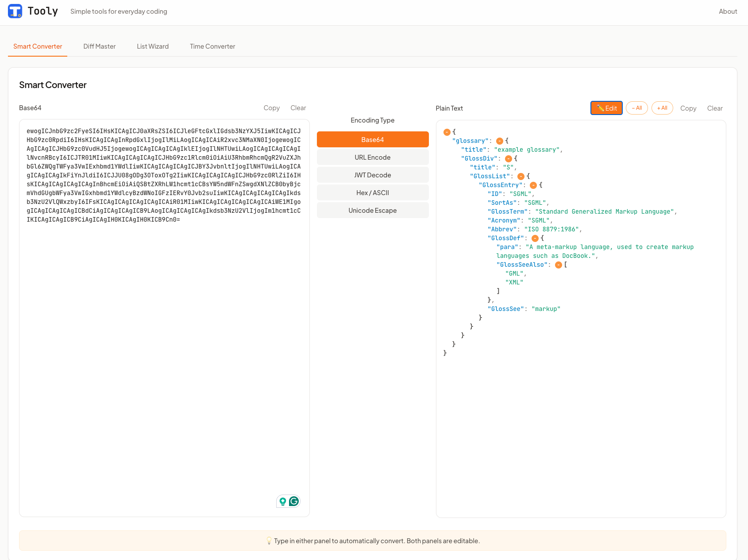Open the About page
The height and width of the screenshot is (560, 748).
[x=728, y=12]
